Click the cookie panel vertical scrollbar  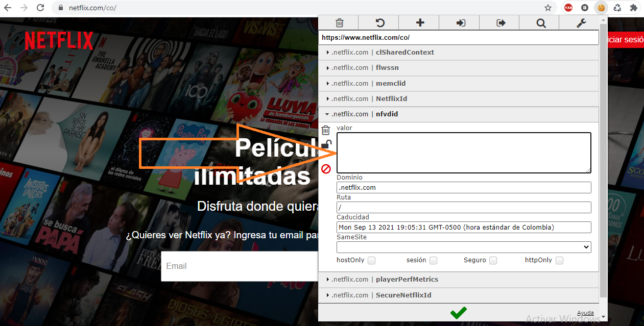[603, 160]
